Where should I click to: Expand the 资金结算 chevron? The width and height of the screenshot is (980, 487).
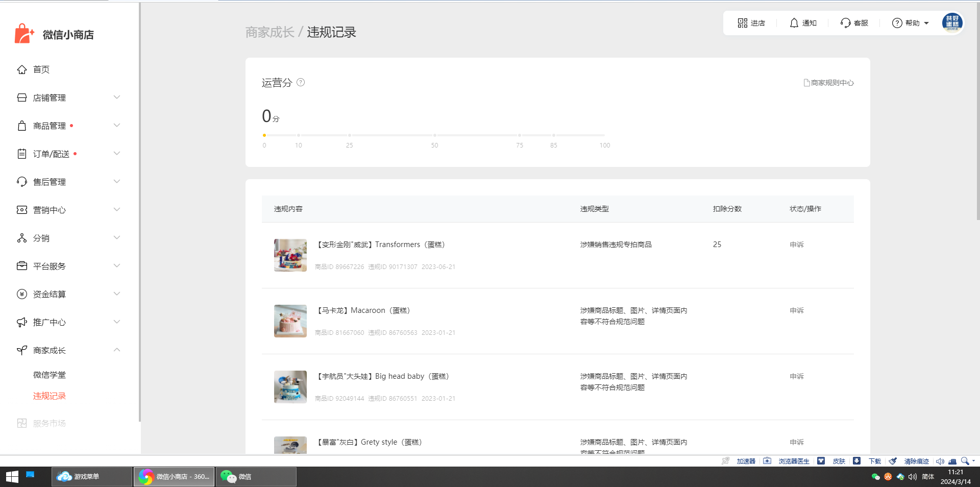click(x=117, y=294)
